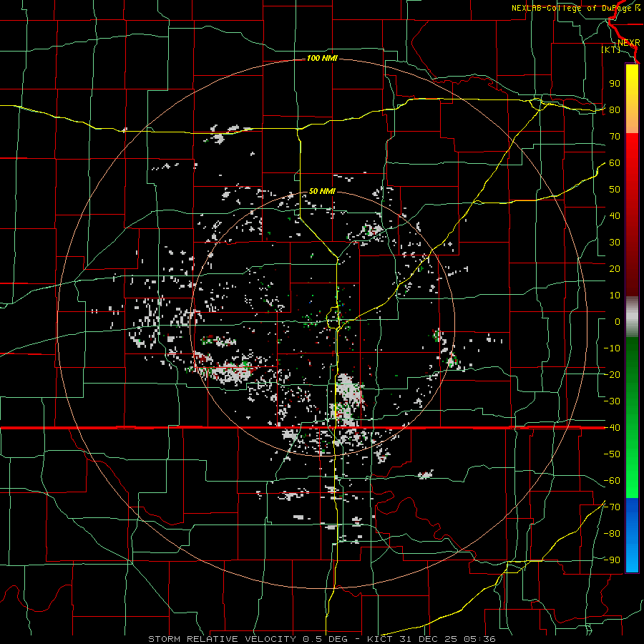Click the 0 knots scale label
This screenshot has width=644, height=644.
618,322
